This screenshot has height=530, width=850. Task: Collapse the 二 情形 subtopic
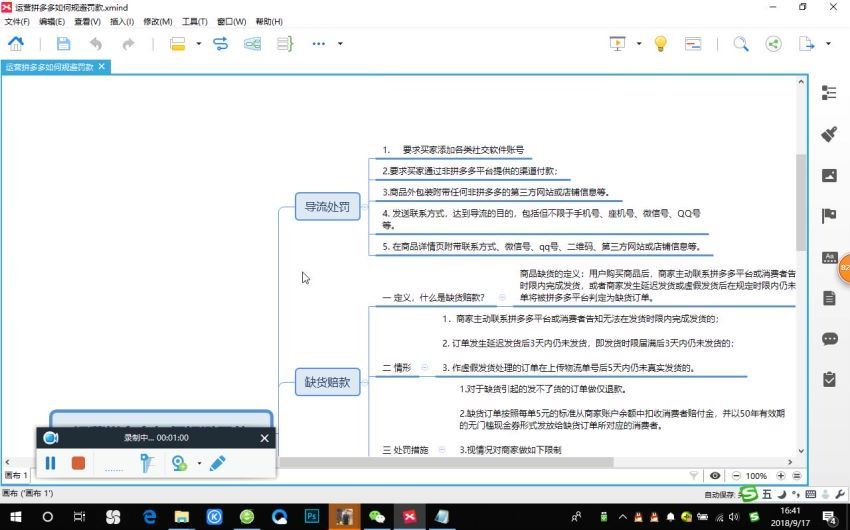[x=424, y=367]
